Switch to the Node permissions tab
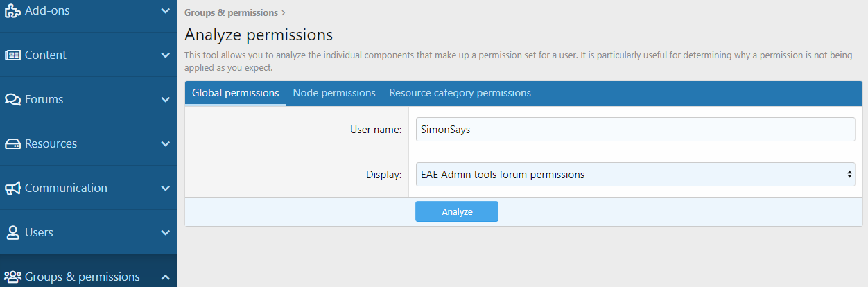Viewport: 868px width, 287px height. [334, 93]
